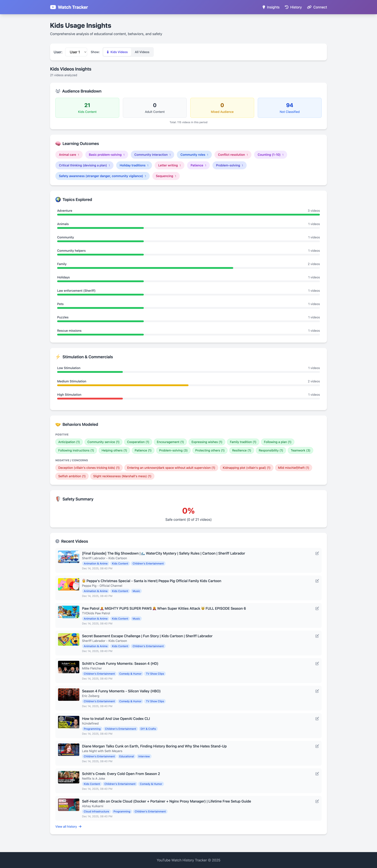Click the Adventure topic progress bar
377x868 pixels.
pos(188,215)
